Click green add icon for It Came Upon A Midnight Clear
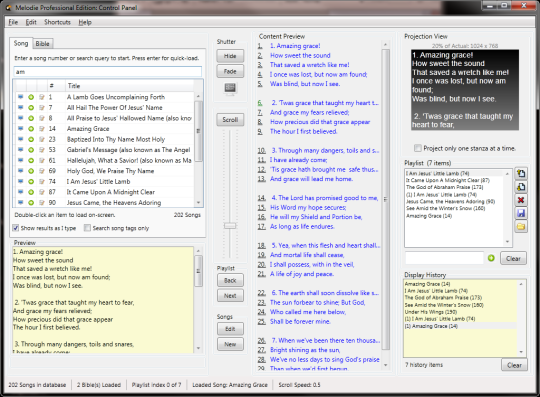This screenshot has height=397, width=540. click(31, 192)
